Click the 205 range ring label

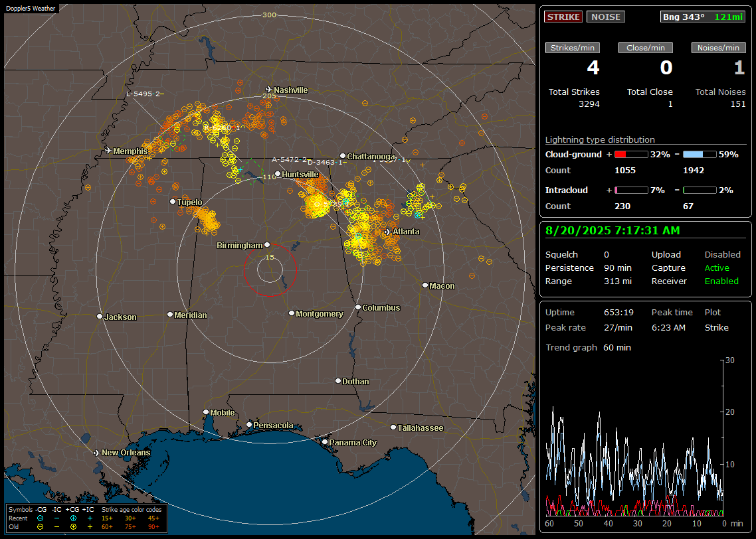(269, 96)
